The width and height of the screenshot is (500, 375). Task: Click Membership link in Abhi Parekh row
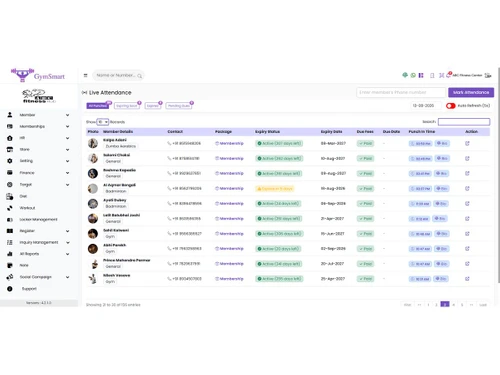[229, 249]
